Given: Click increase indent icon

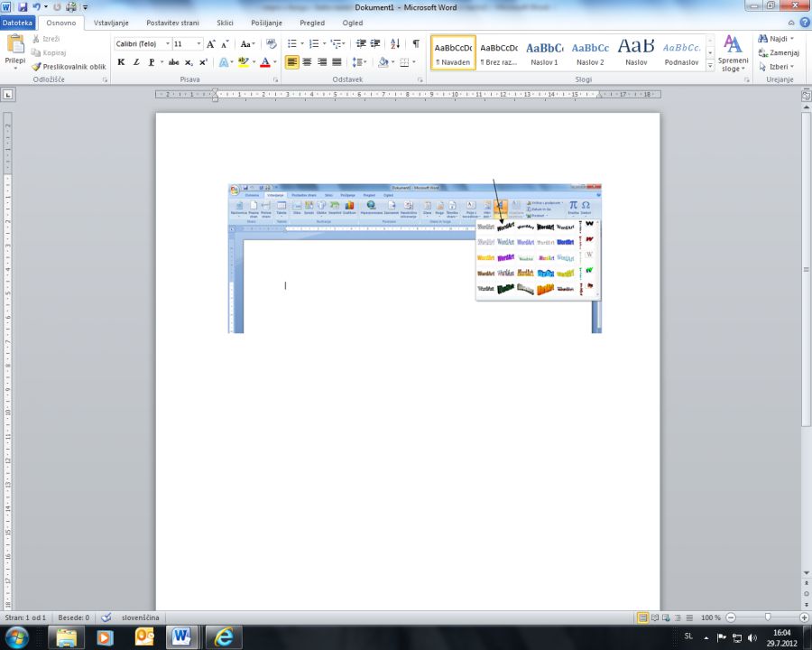Looking at the screenshot, I should tap(375, 44).
